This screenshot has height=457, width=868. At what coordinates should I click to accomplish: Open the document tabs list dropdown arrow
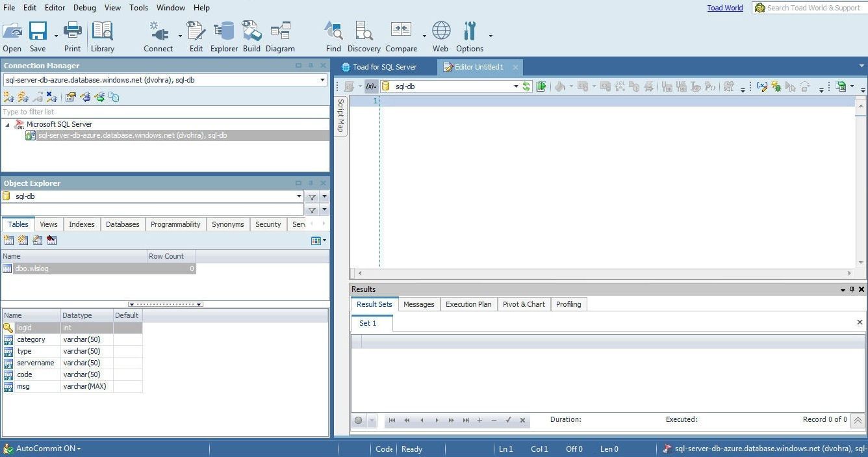(x=862, y=66)
